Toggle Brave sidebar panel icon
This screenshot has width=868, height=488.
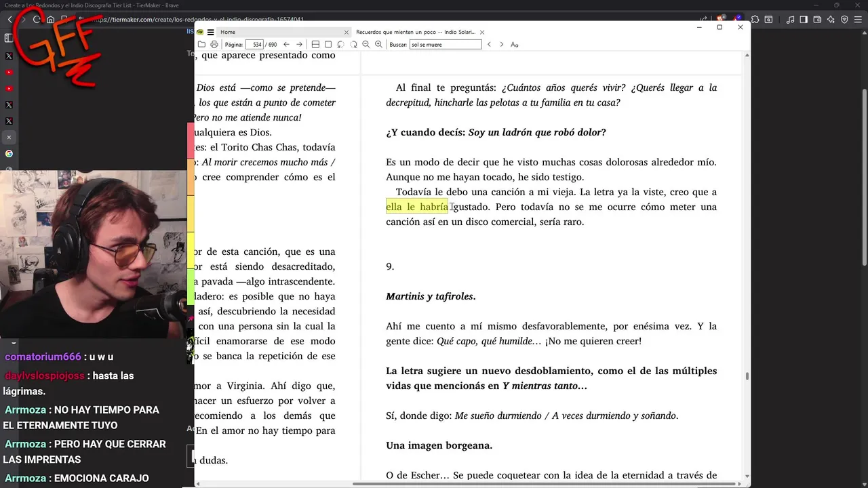click(x=804, y=20)
